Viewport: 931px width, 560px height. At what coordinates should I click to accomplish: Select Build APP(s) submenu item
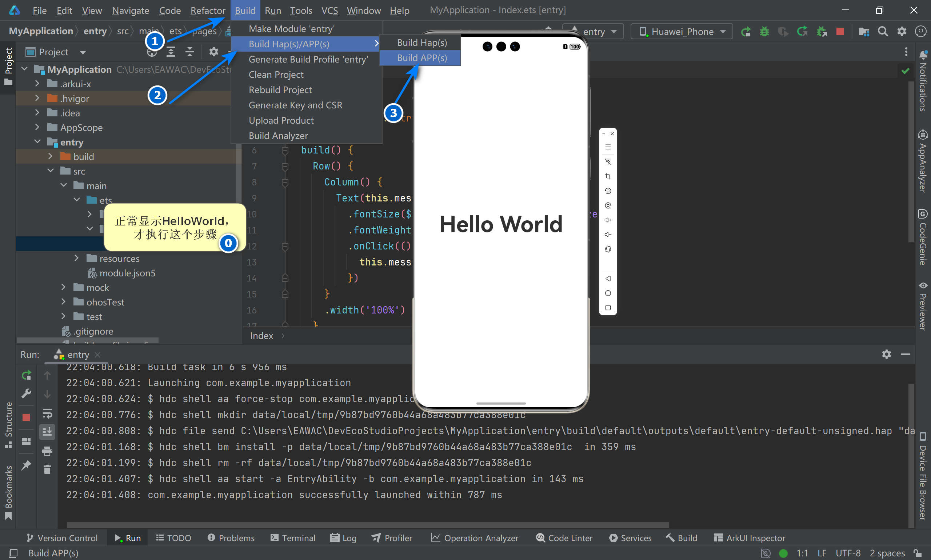(x=421, y=58)
